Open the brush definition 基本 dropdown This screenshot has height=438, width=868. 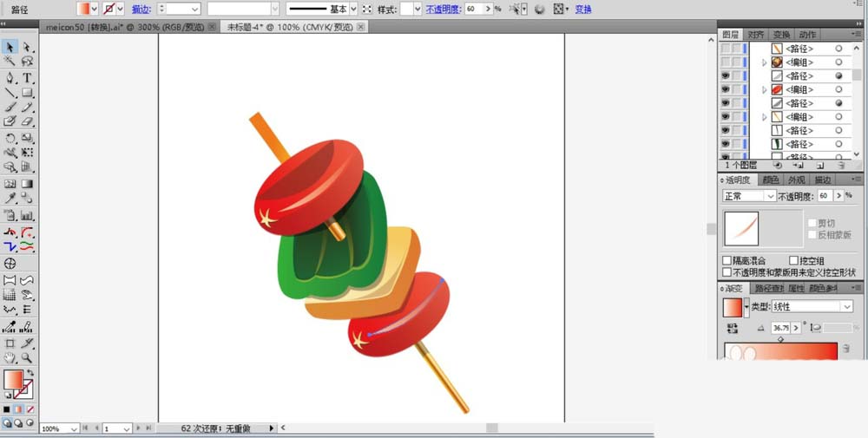pos(353,9)
